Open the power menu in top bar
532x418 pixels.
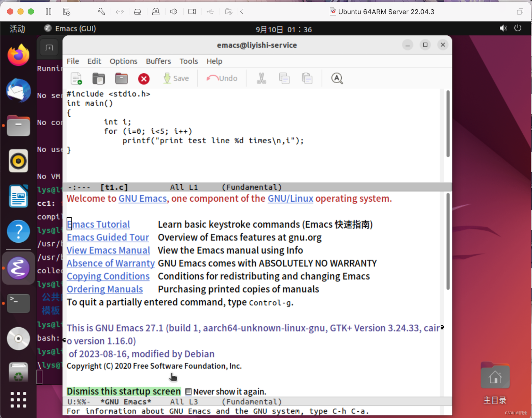click(518, 28)
